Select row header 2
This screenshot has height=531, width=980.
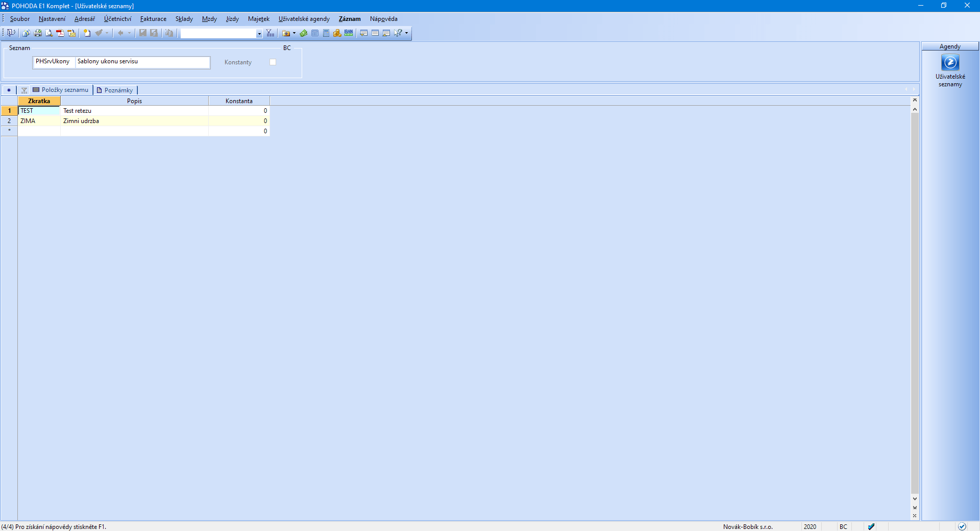(x=9, y=121)
